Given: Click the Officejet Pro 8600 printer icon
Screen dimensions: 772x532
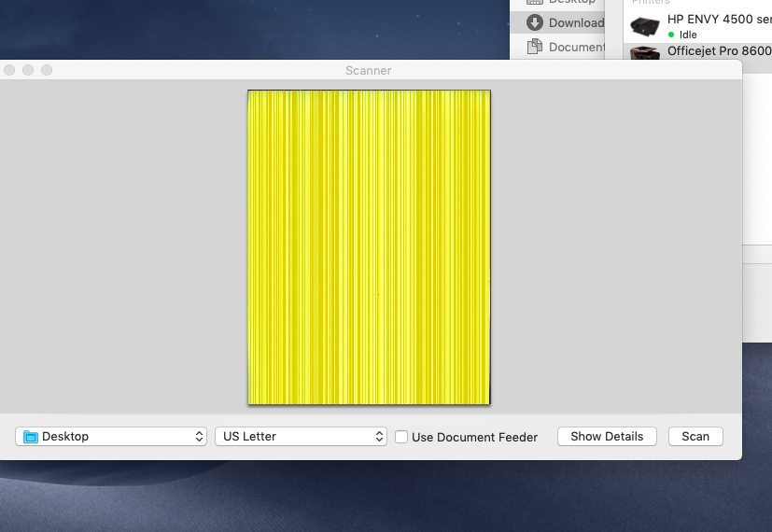Looking at the screenshot, I should 644,52.
